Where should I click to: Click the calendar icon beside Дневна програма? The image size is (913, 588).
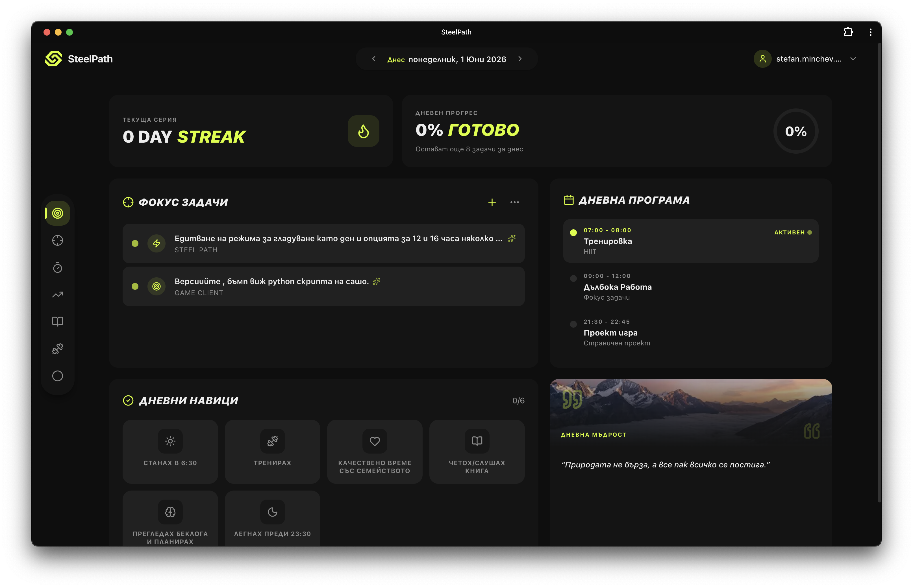(569, 200)
